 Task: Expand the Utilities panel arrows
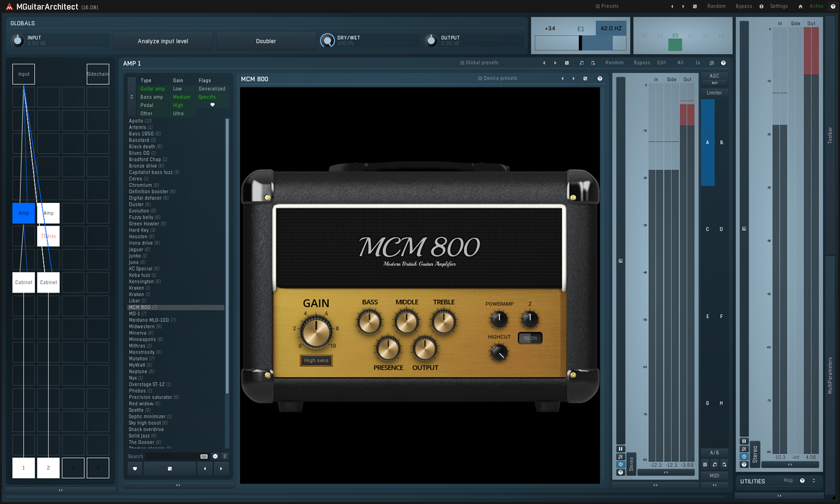pyautogui.click(x=813, y=481)
